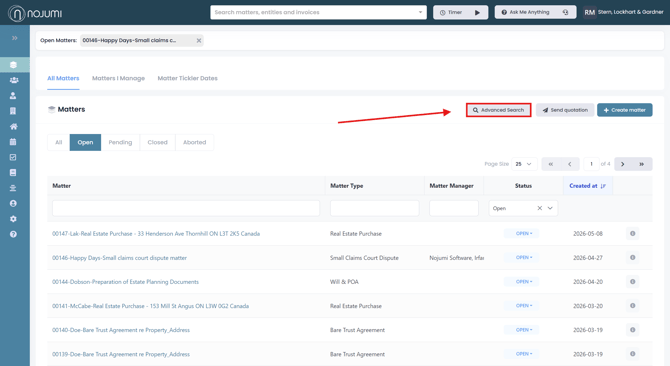Viewport: 670px width, 366px height.
Task: Switch to All Matters tab
Action: coord(63,78)
